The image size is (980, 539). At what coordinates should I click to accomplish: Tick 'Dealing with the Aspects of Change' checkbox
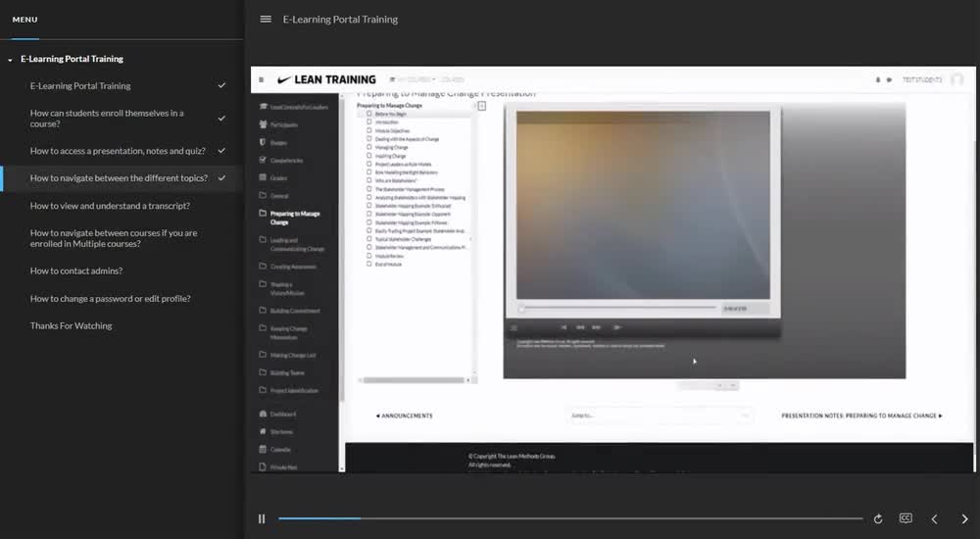tap(368, 139)
